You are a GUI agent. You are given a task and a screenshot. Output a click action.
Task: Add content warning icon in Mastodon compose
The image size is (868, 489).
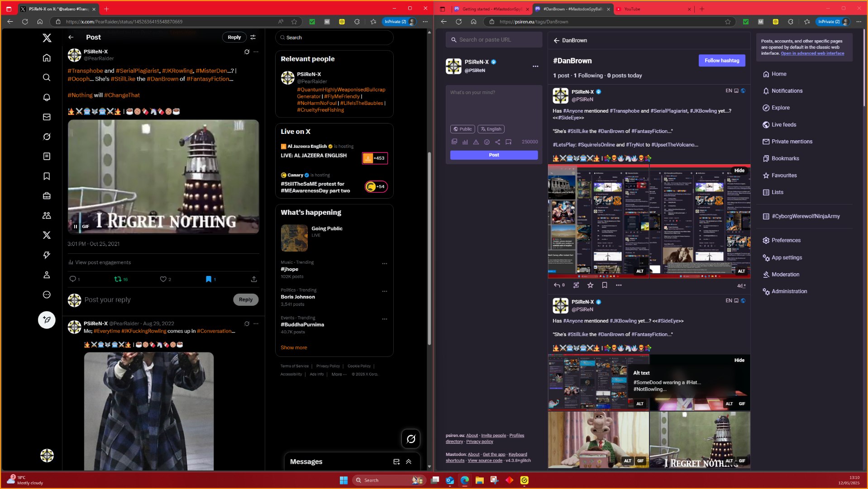[x=476, y=142]
